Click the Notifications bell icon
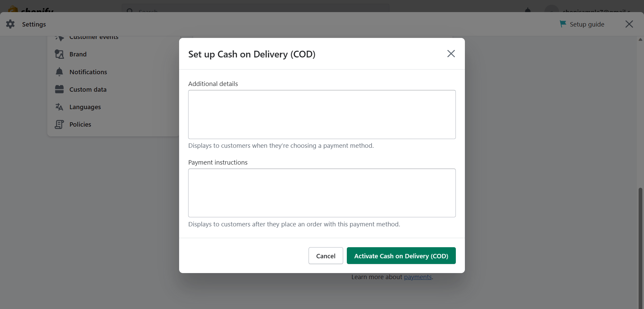Viewport: 644px width, 309px height. click(x=59, y=72)
